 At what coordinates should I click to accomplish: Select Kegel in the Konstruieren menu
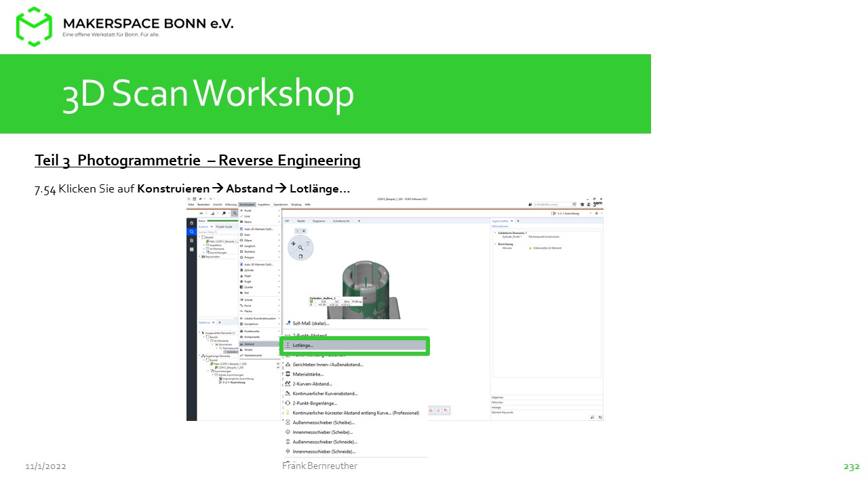260,276
